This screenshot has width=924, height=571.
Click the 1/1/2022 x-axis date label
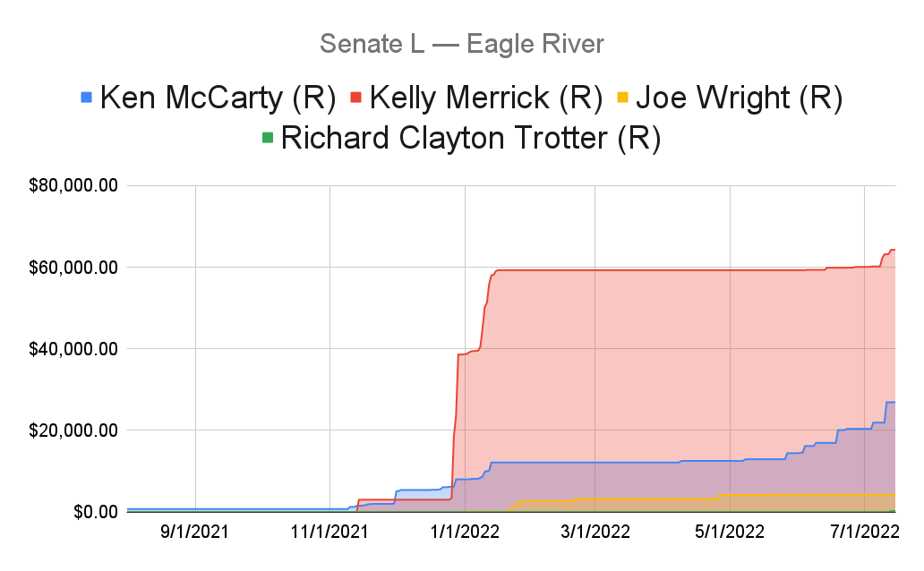pos(465,533)
